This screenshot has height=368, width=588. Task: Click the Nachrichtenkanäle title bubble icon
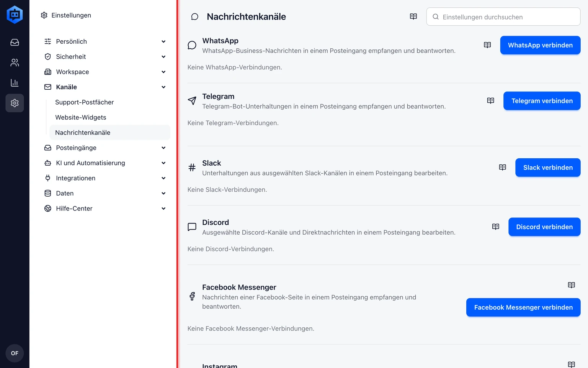195,17
